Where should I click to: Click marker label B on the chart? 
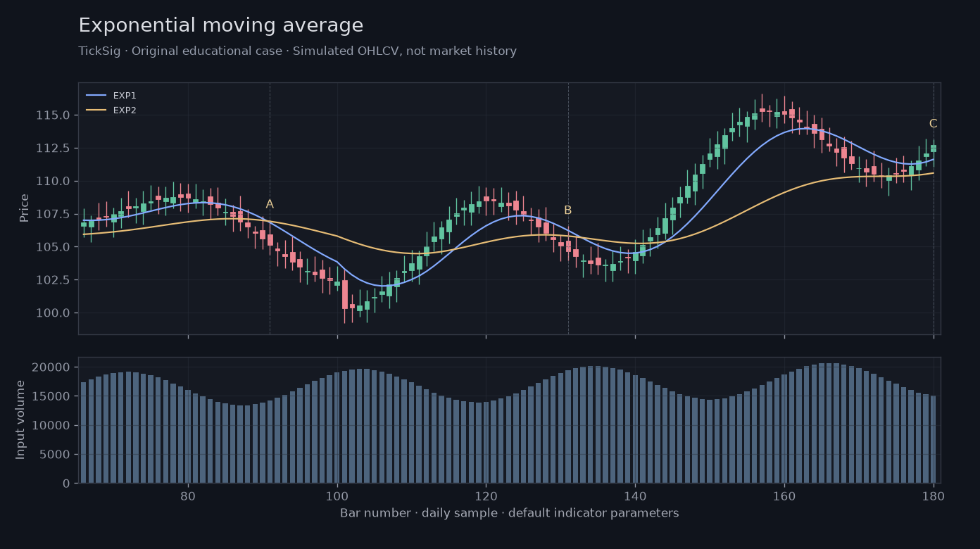pos(568,210)
